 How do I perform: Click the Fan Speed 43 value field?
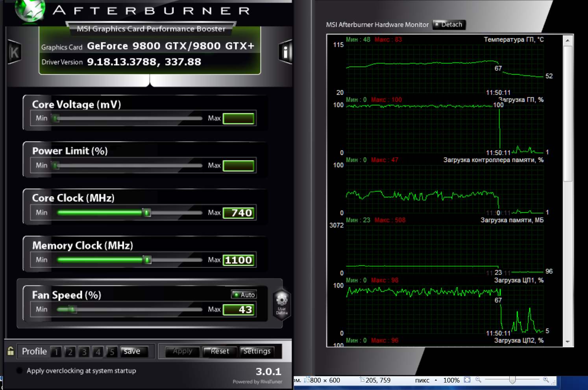239,309
